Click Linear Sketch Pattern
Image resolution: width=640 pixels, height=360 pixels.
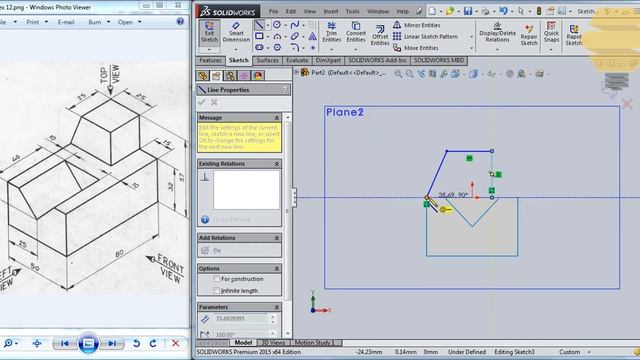click(425, 36)
